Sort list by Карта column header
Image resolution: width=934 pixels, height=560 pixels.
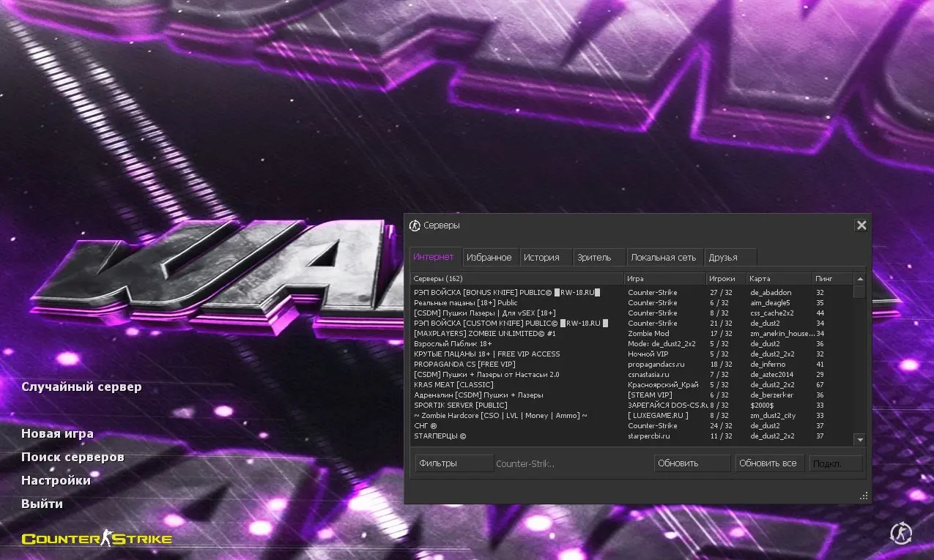pyautogui.click(x=778, y=279)
